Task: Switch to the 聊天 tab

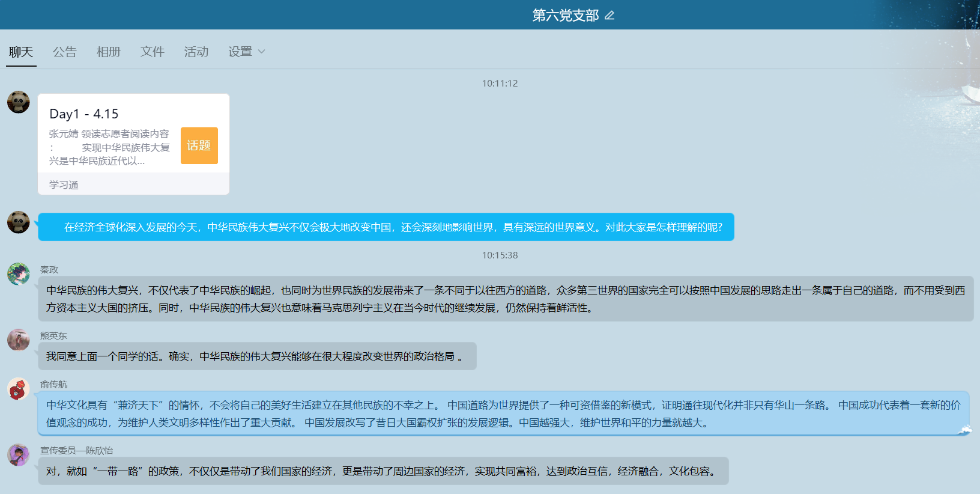Action: 21,52
